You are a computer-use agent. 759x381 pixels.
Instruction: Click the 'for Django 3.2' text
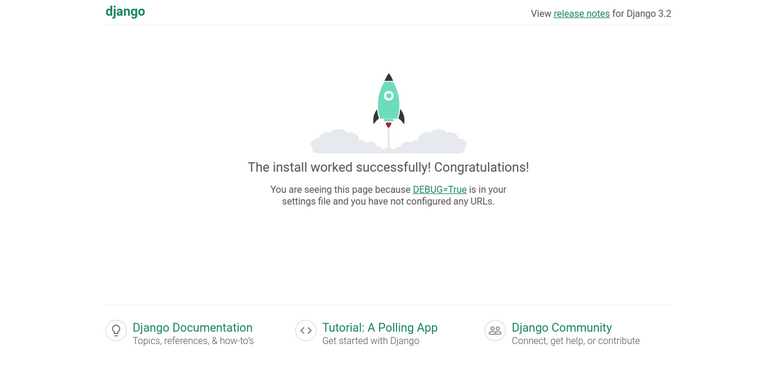click(x=642, y=14)
